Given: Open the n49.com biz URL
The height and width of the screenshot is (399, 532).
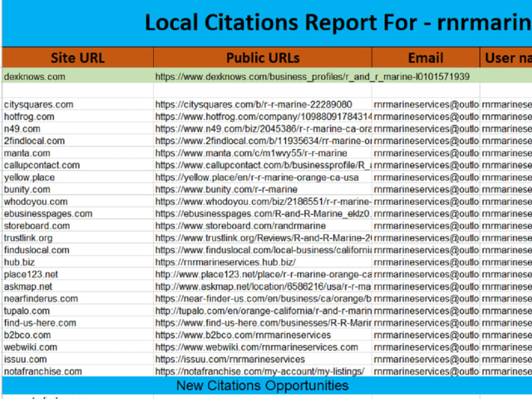Looking at the screenshot, I should pos(263,129).
